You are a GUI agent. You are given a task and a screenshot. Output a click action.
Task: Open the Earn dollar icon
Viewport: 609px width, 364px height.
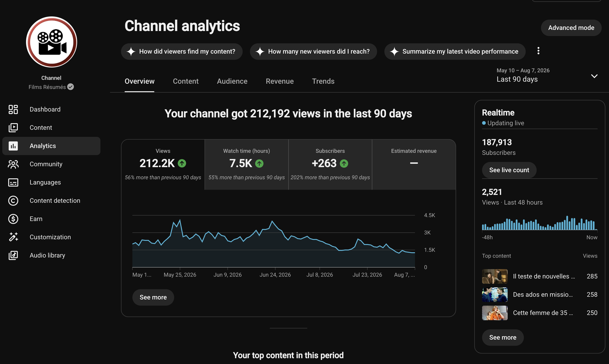(x=13, y=219)
